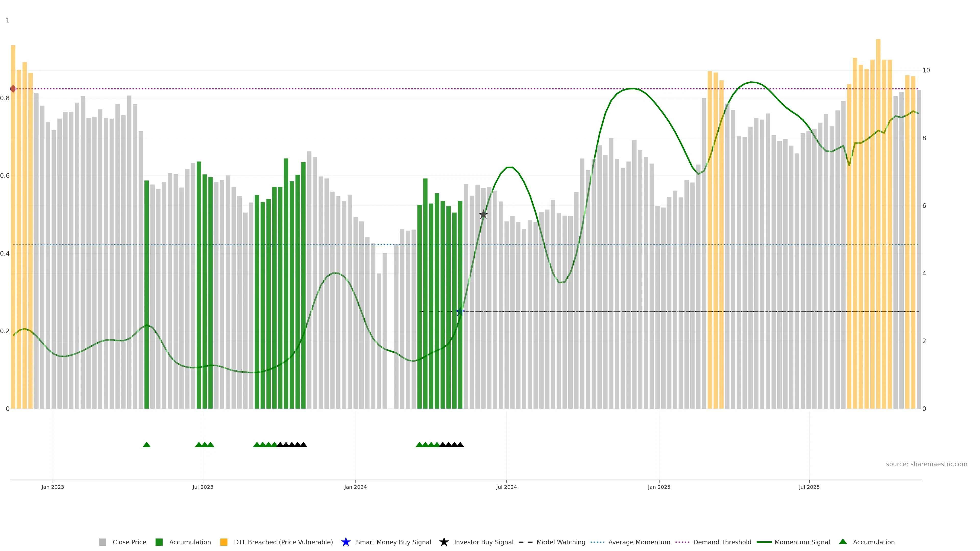Click the green Momentum Signal legend line
This screenshot has width=980, height=551.
[x=764, y=542]
